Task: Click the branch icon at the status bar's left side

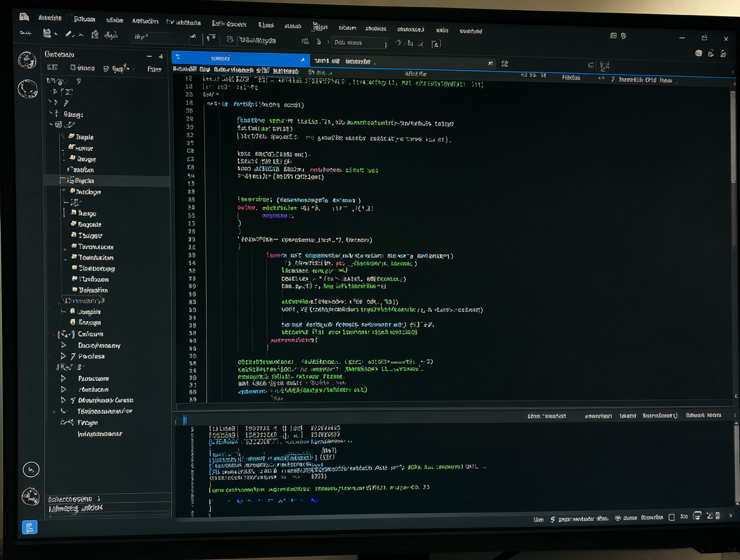Action: [x=552, y=519]
